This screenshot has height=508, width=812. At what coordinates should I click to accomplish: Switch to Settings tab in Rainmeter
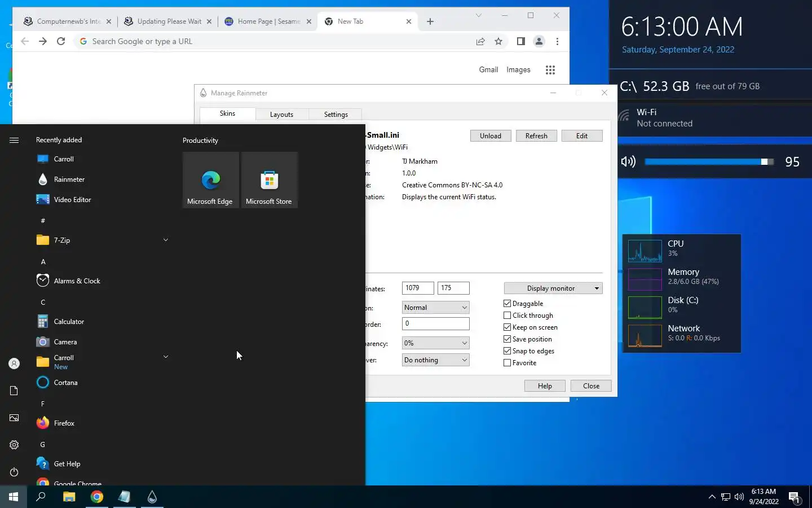[x=336, y=115]
